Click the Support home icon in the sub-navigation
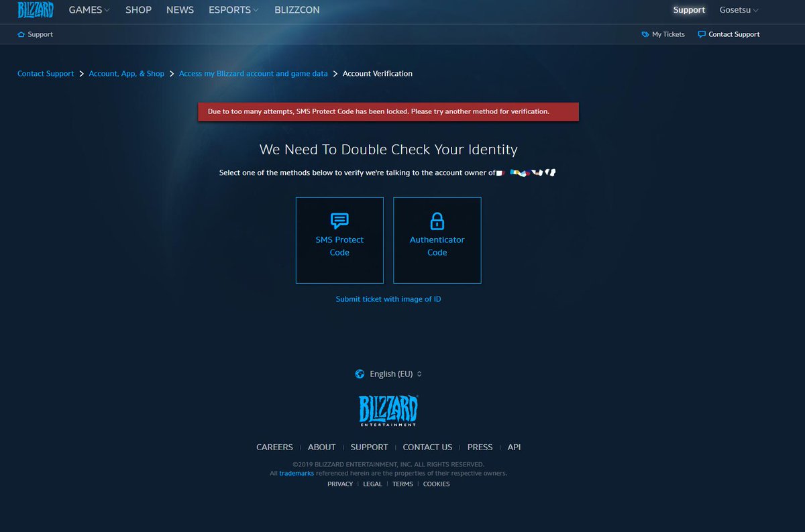 (21, 34)
